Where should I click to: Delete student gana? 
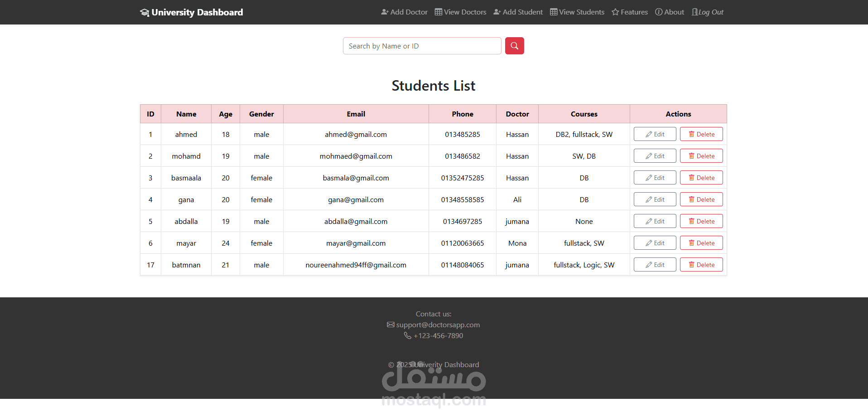coord(701,199)
